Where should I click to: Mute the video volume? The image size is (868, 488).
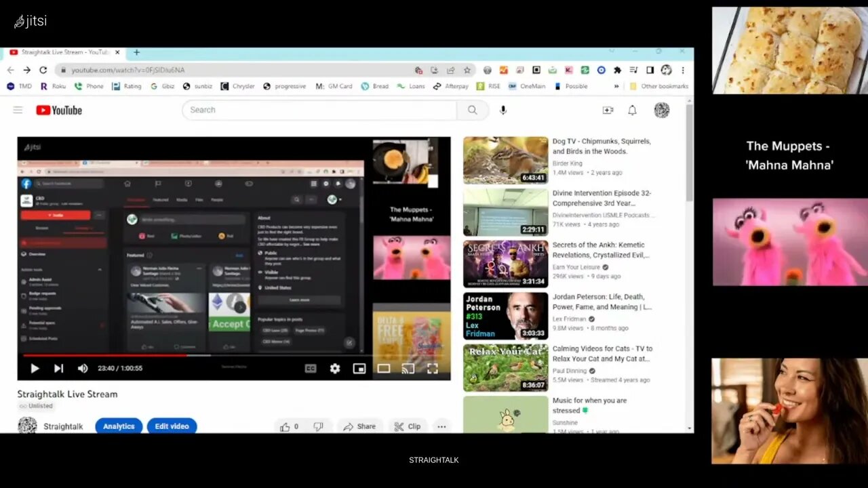83,368
